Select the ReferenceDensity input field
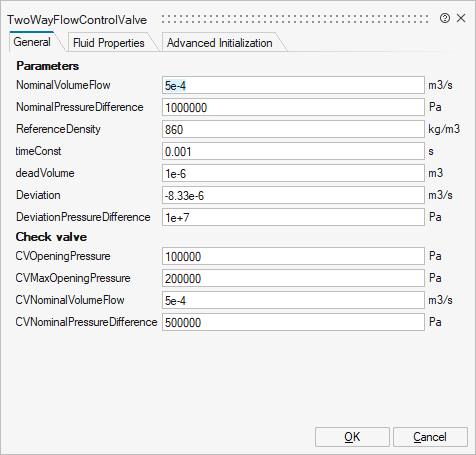The width and height of the screenshot is (476, 455). pos(293,129)
